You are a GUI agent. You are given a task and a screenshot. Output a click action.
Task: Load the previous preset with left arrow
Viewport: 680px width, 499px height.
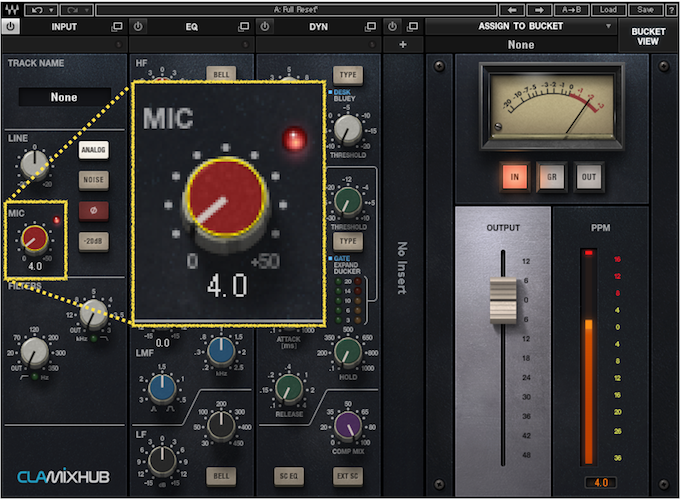click(512, 10)
